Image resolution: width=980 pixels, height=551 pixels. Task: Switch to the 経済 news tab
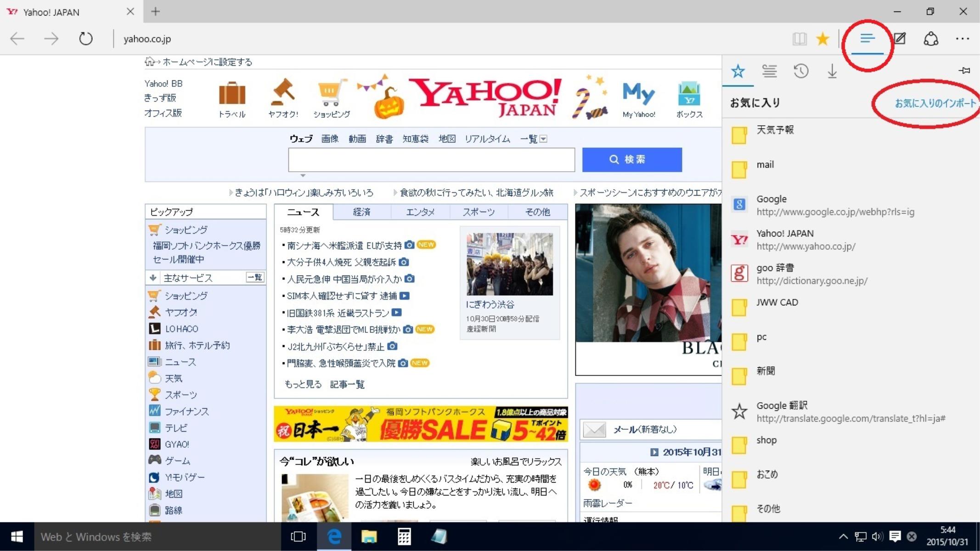coord(361,212)
